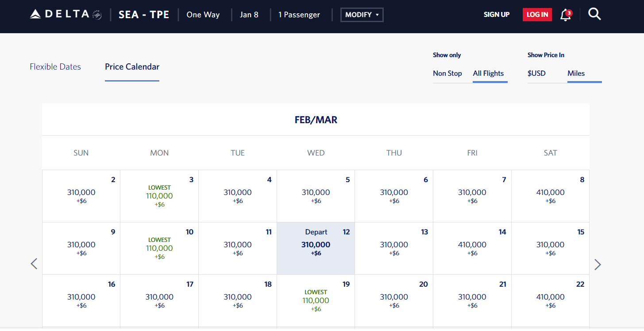Show prices in $USD
The height and width of the screenshot is (331, 644).
[x=536, y=74]
